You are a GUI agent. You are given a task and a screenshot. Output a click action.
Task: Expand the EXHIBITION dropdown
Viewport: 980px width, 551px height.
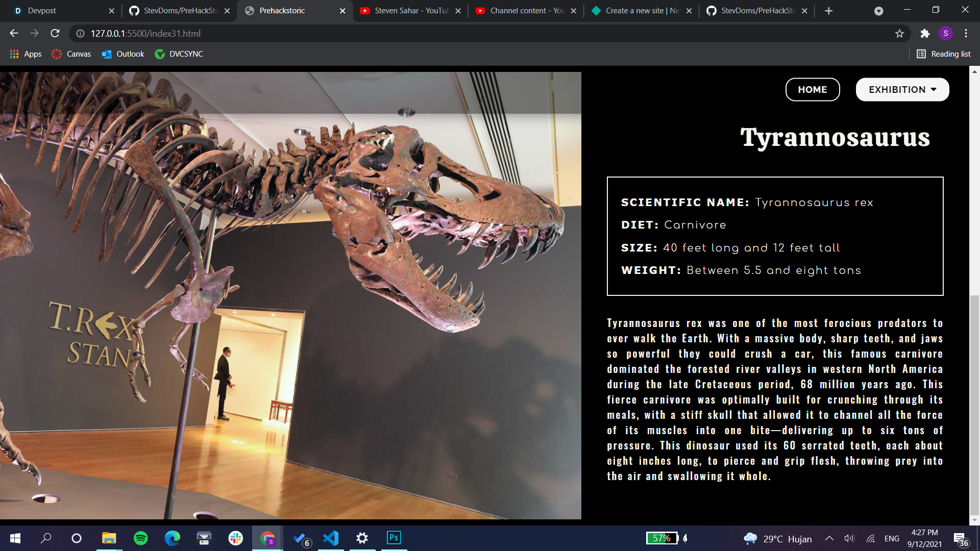[x=902, y=90]
